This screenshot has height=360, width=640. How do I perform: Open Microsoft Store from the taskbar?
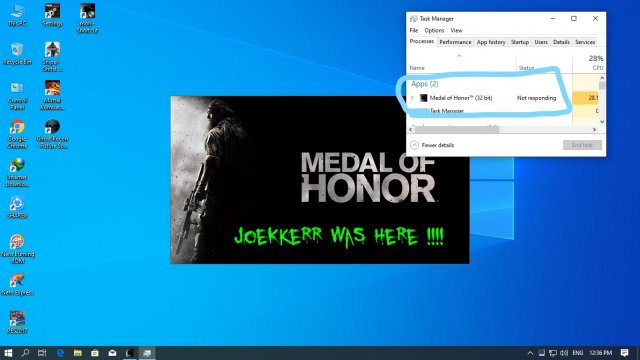click(x=95, y=353)
